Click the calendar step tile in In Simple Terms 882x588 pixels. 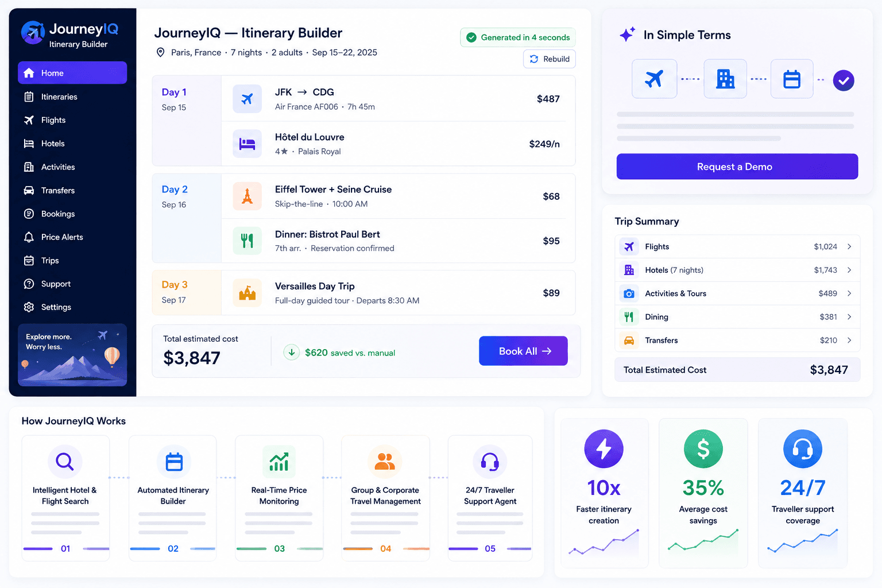(x=792, y=79)
